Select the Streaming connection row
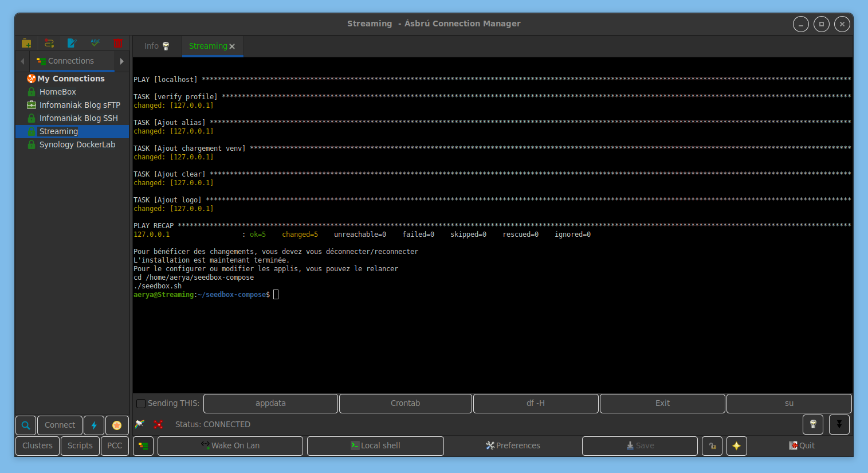This screenshot has width=868, height=473. pos(72,131)
